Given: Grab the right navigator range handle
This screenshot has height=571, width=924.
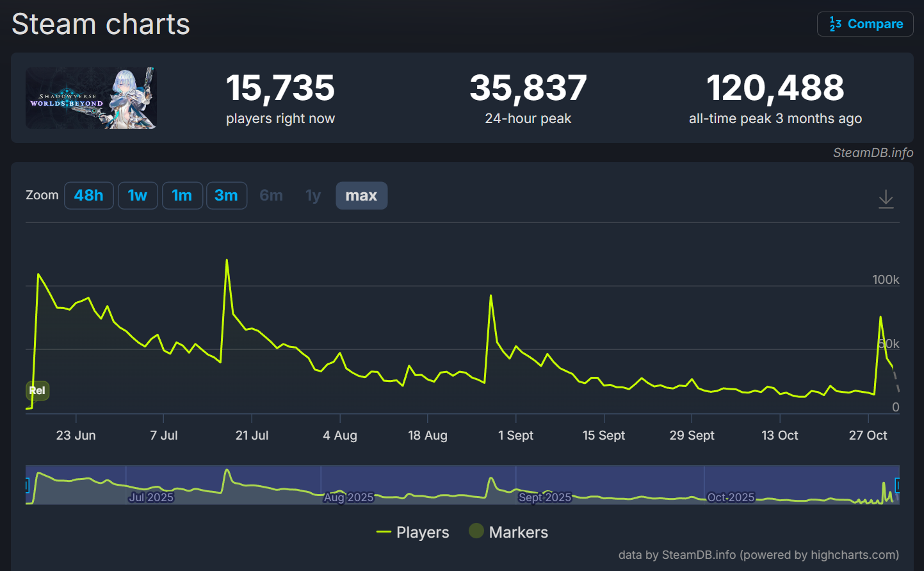Looking at the screenshot, I should pos(898,485).
